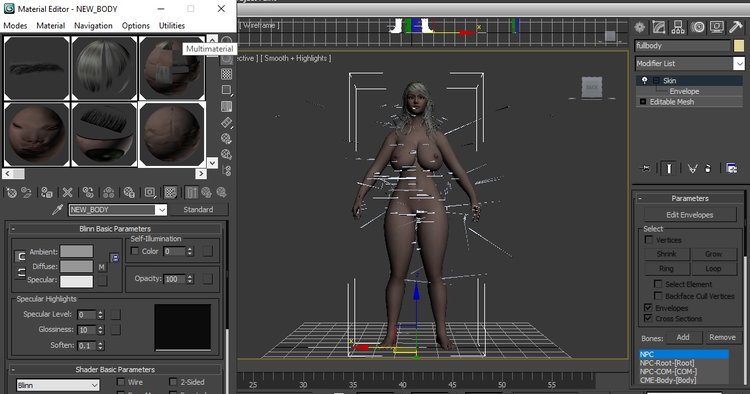
Task: Click the Go to Parent icon
Action: [207, 193]
